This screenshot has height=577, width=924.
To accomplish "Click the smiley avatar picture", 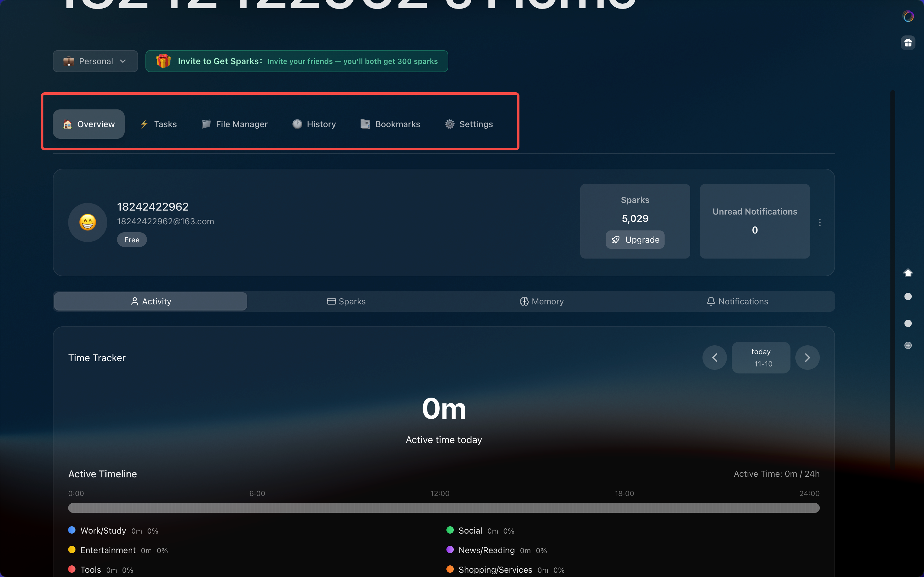I will [88, 222].
